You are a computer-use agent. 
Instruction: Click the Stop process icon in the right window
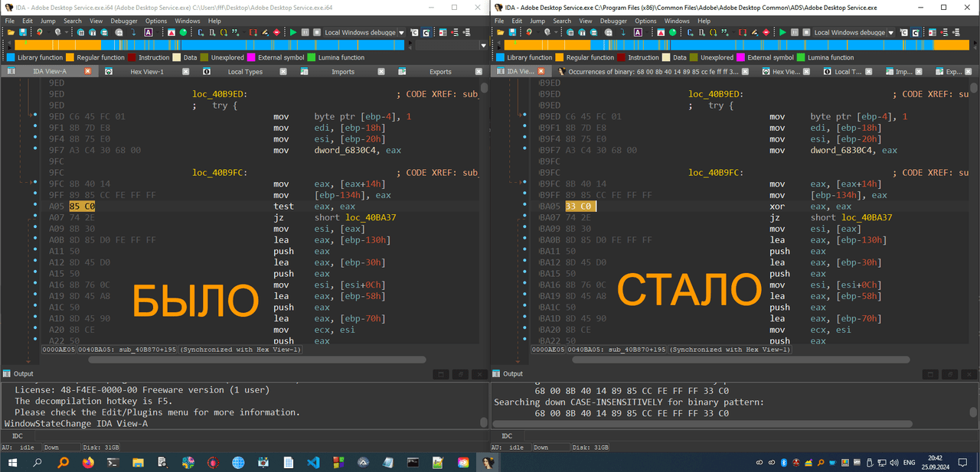click(x=805, y=33)
